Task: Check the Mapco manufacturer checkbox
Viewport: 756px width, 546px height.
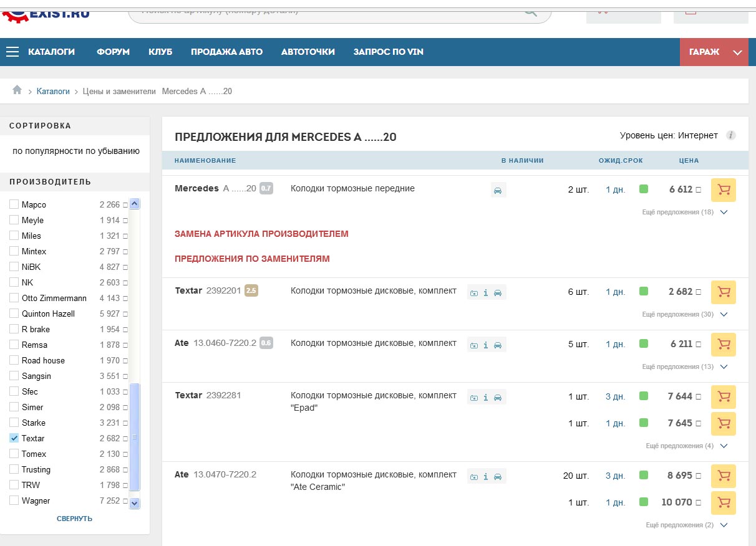Action: (x=14, y=204)
